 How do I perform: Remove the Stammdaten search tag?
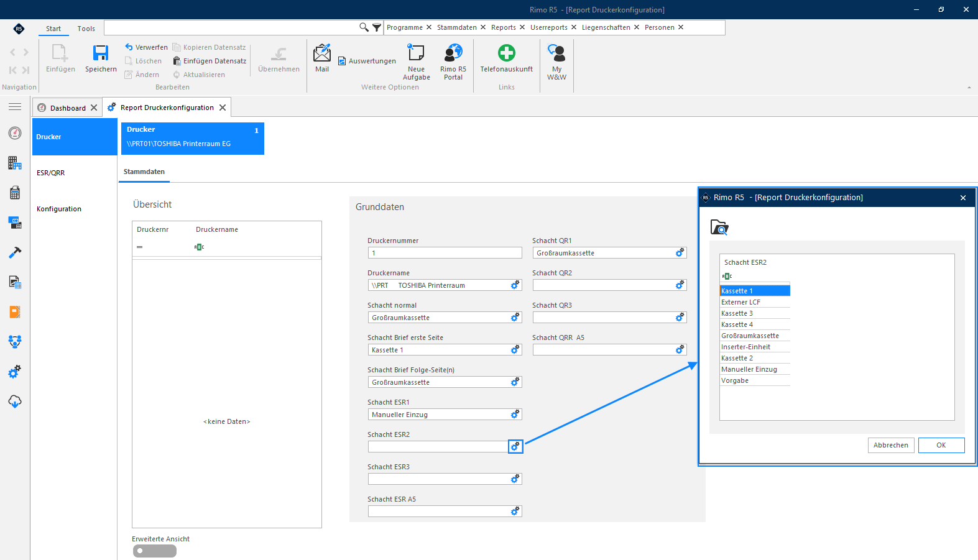click(483, 27)
